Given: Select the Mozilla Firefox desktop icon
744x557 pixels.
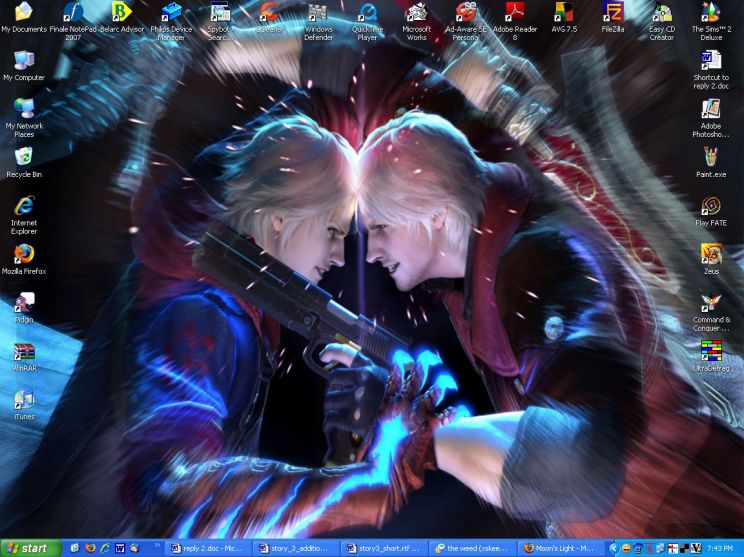Looking at the screenshot, I should [x=24, y=260].
